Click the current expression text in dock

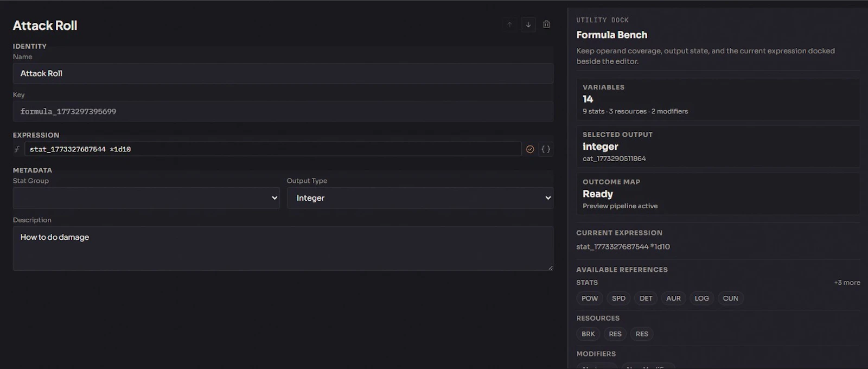coord(623,247)
